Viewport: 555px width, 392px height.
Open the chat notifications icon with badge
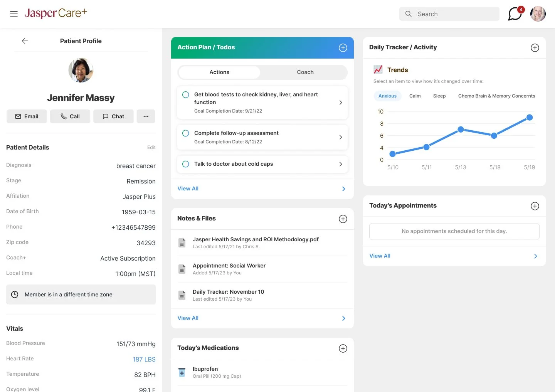[515, 14]
